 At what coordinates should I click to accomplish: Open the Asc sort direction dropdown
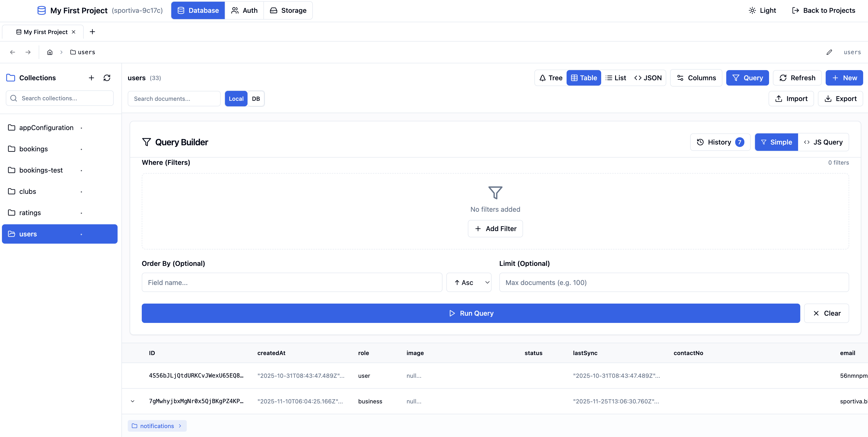[469, 283]
